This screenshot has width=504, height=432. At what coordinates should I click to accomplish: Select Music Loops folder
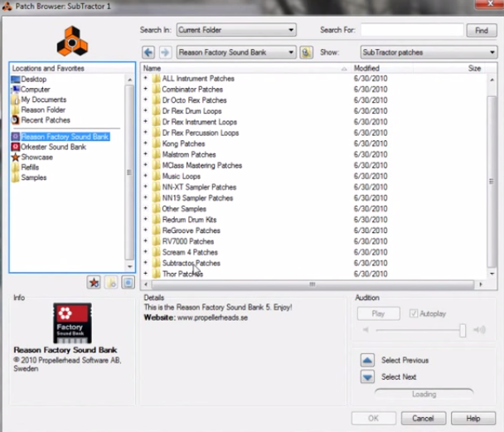182,177
